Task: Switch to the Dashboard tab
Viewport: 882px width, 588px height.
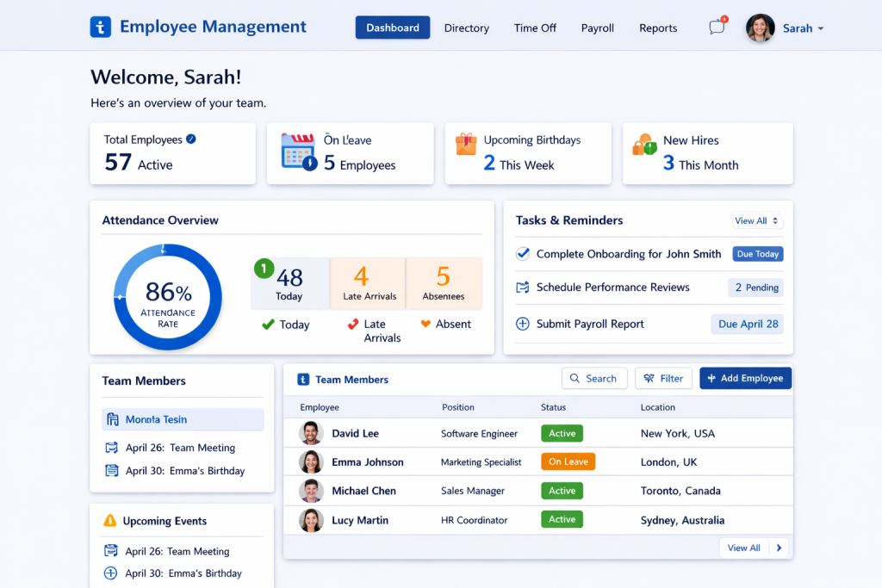Action: (x=393, y=28)
